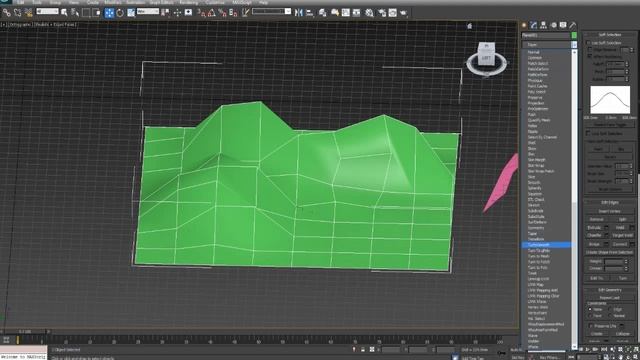Screen dimensions: 640x360
Task: Collapse the Edit Edges rollout
Action: 610,202
